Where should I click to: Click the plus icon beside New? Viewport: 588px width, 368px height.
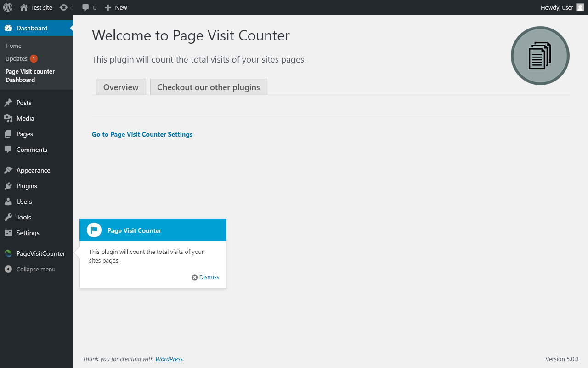[108, 7]
